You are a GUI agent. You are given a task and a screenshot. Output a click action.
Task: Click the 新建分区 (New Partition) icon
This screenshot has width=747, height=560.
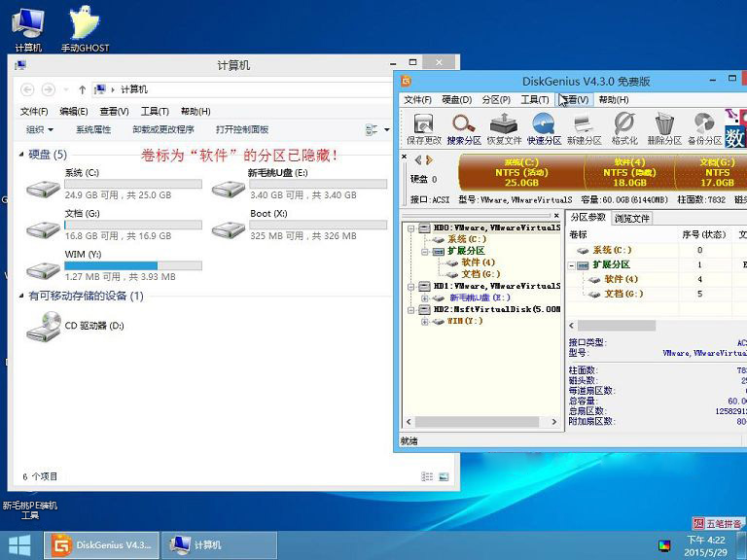click(584, 128)
